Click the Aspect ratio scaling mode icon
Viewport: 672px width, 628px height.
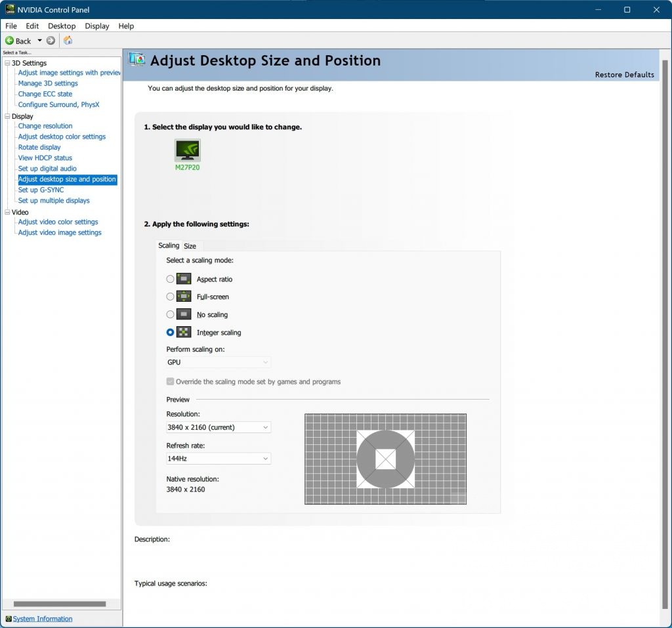pos(184,279)
